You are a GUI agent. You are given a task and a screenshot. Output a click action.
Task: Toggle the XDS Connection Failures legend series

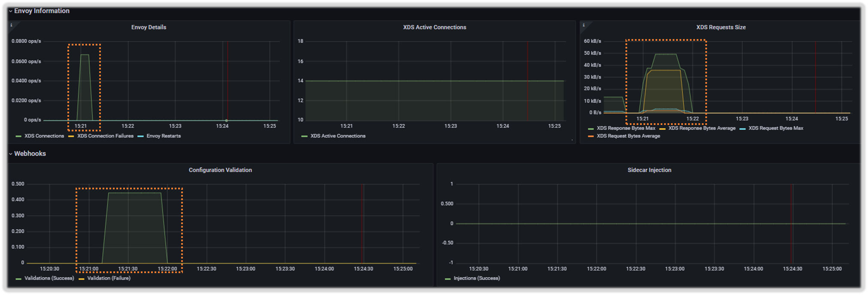[x=105, y=136]
